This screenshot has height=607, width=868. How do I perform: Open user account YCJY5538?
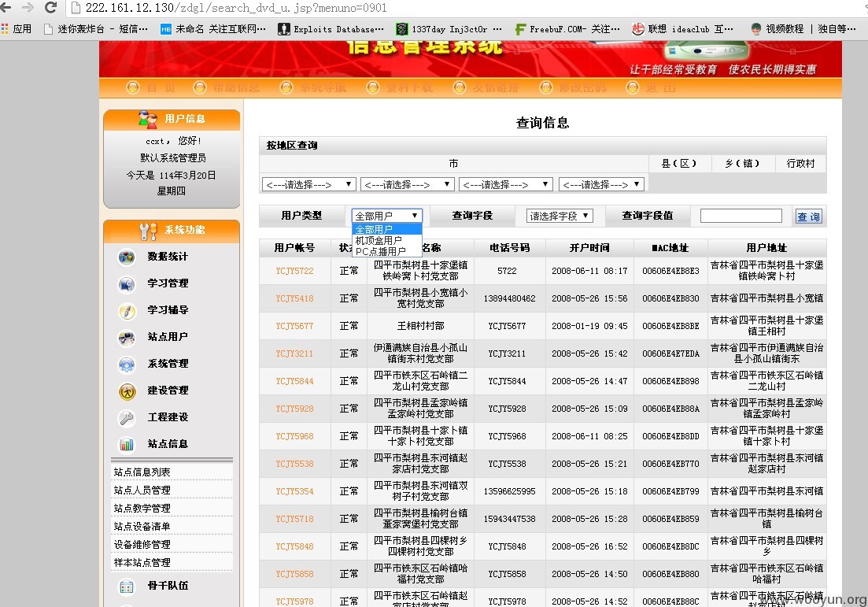click(x=294, y=464)
